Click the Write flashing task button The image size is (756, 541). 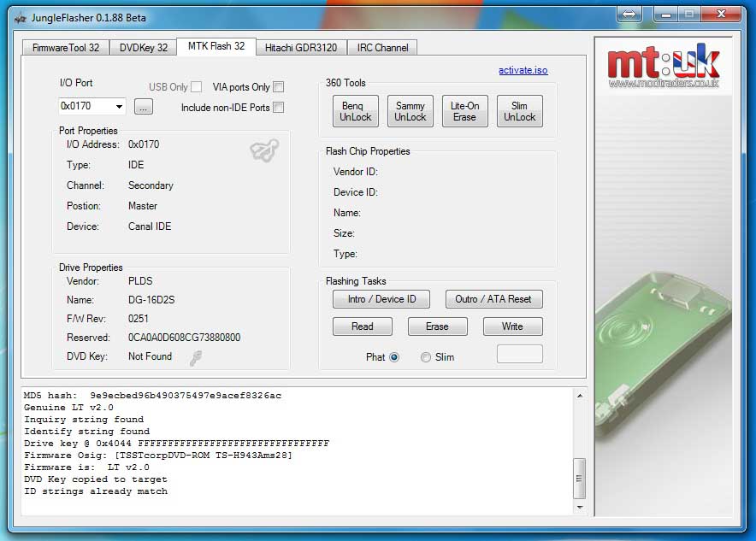(512, 326)
